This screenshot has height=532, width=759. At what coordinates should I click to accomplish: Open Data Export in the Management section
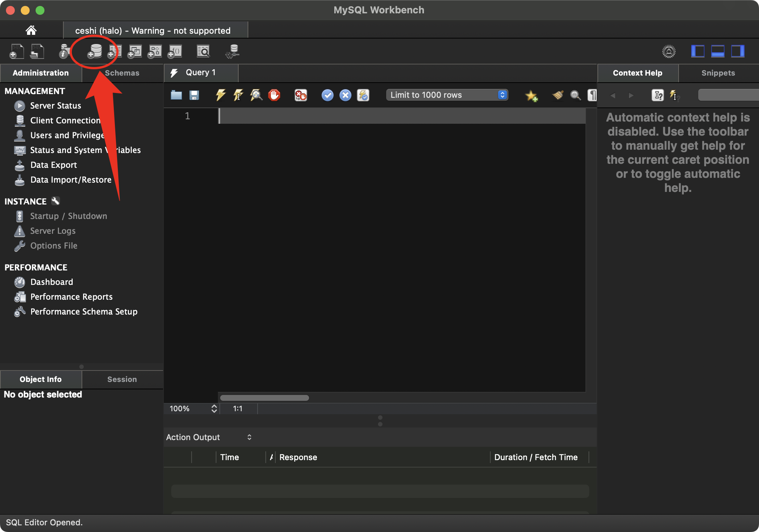coord(53,165)
